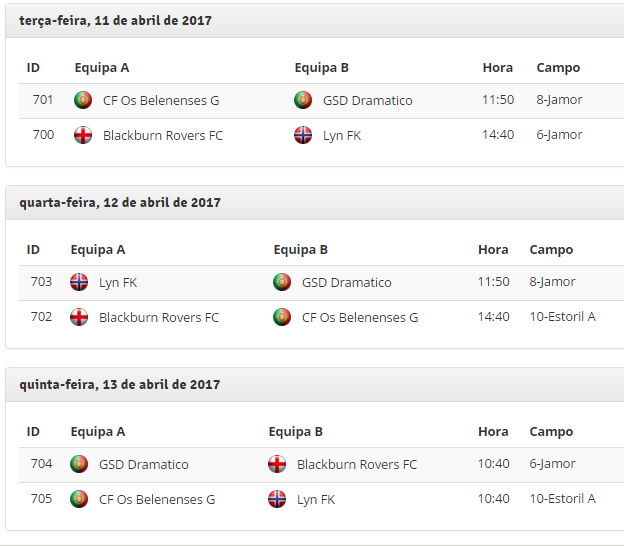
Task: Open GSD Dramatico team link in match 703
Action: tap(347, 282)
